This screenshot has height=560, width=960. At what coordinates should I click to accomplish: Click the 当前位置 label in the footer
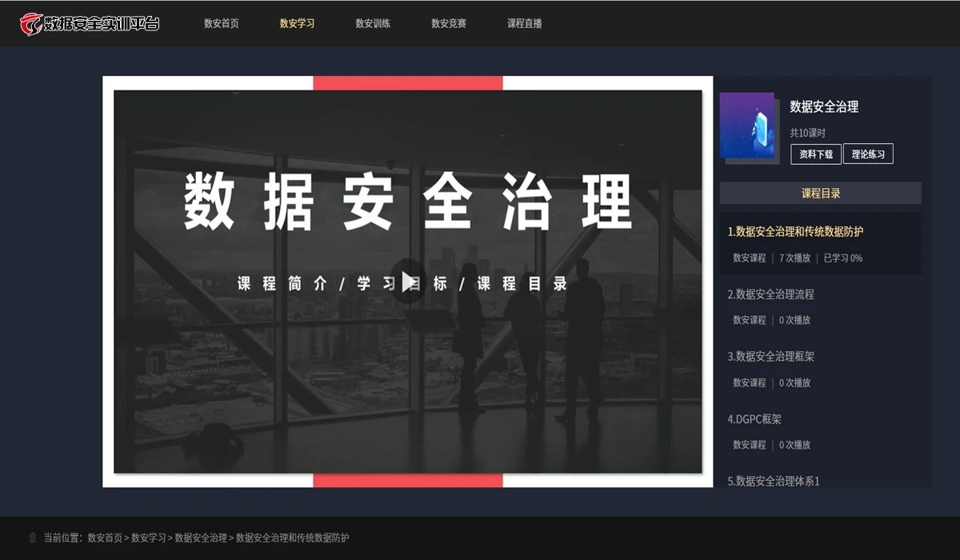[x=63, y=538]
